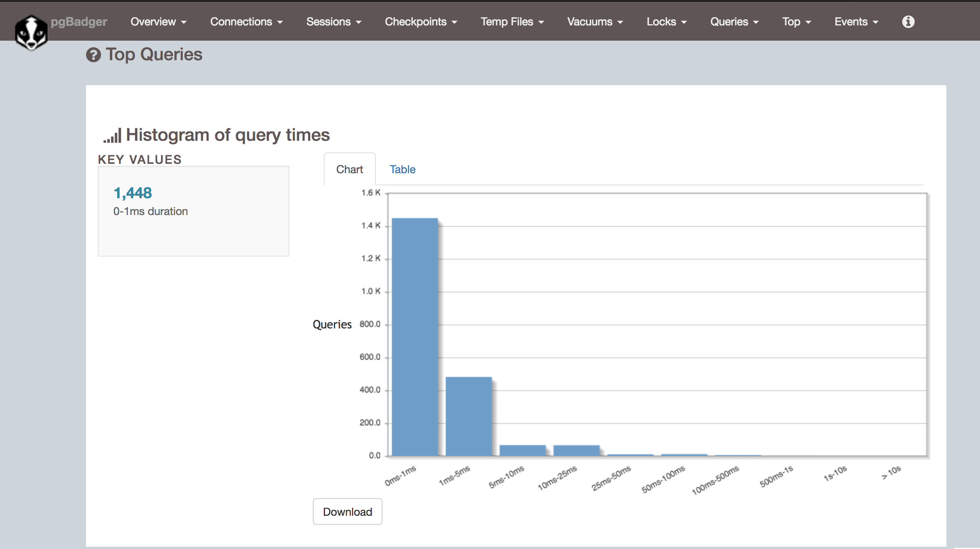Click the 'Histogram of query times' heading
The width and height of the screenshot is (980, 549).
tap(228, 135)
